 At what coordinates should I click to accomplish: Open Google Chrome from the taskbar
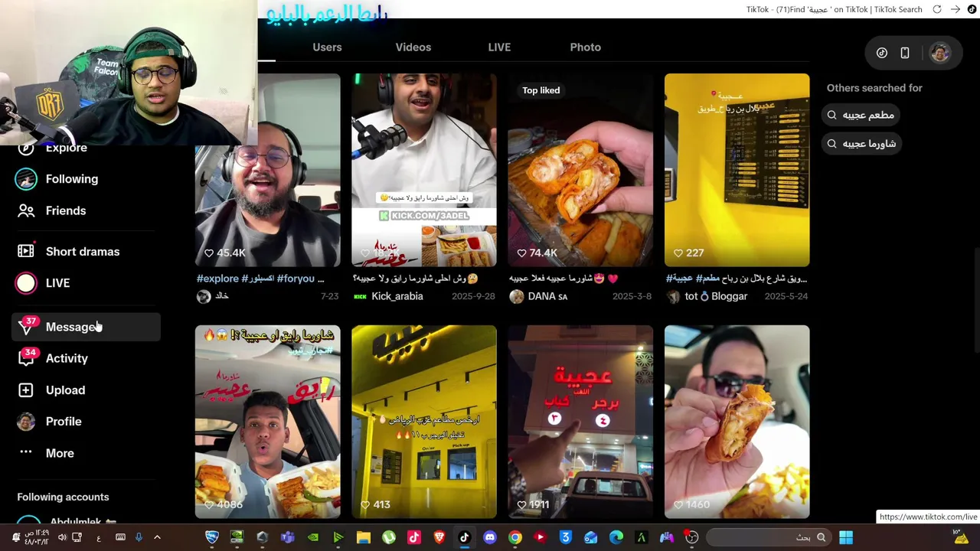pyautogui.click(x=514, y=537)
